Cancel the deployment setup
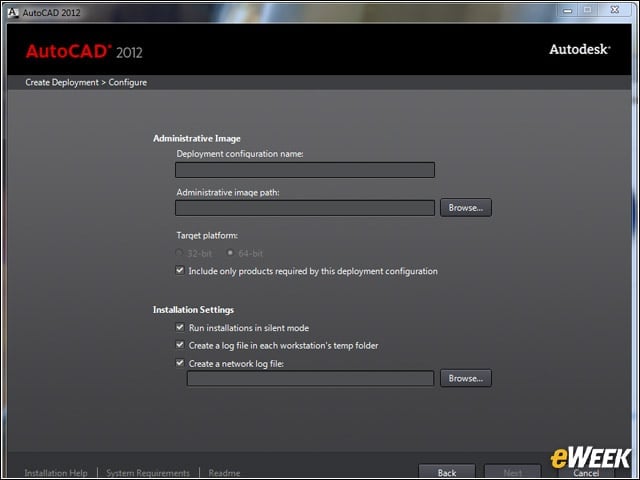 (x=586, y=473)
